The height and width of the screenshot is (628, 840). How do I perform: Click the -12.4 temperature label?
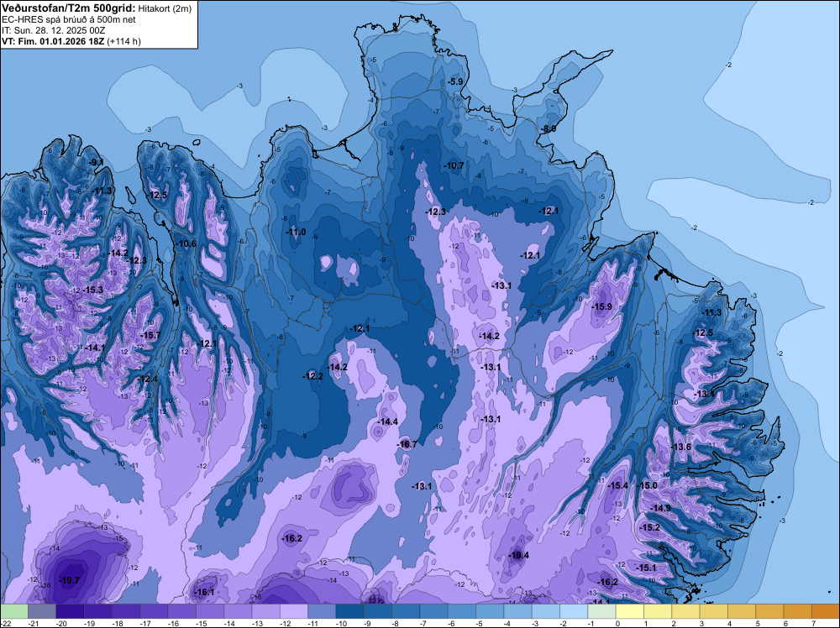[x=148, y=379]
